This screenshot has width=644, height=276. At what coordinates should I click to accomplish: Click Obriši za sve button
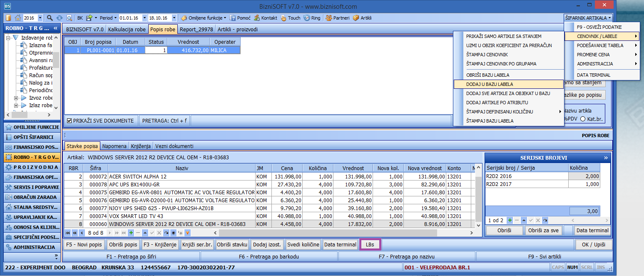(x=543, y=230)
